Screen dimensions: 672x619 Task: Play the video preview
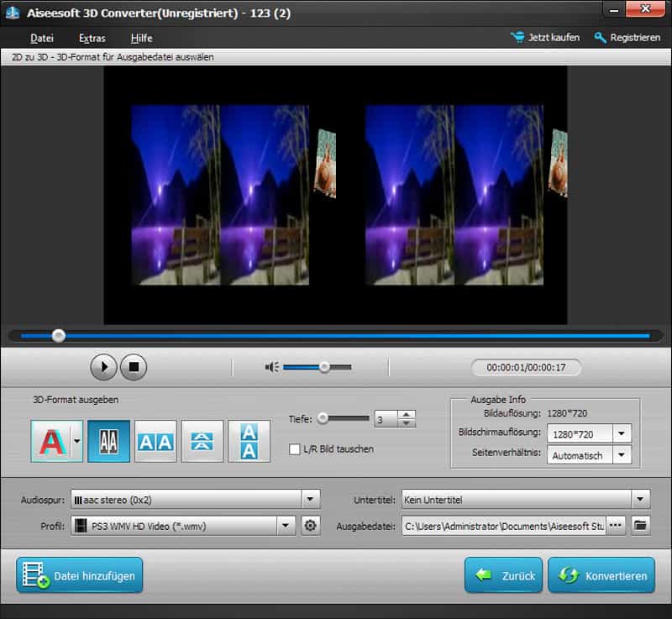coord(104,367)
